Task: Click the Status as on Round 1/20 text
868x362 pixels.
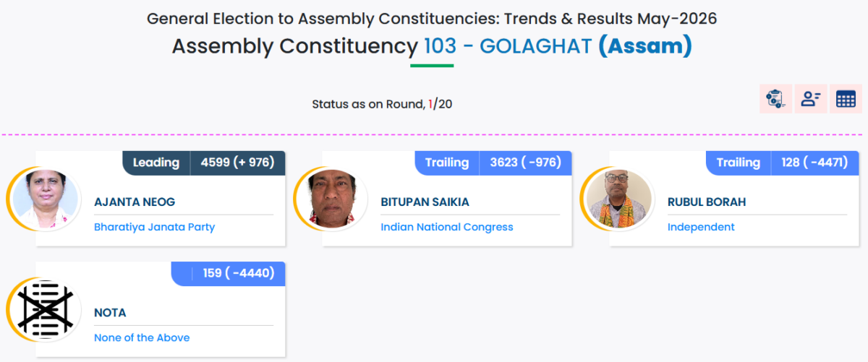Action: pyautogui.click(x=382, y=104)
